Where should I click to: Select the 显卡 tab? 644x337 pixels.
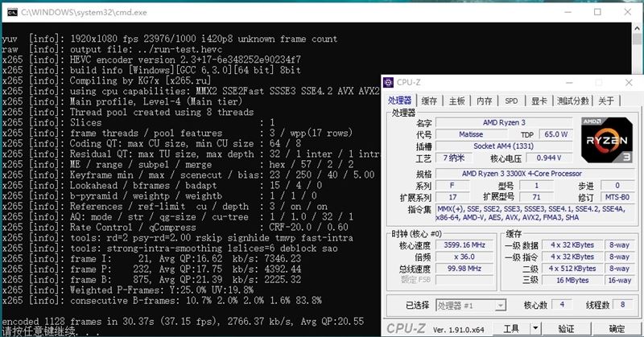click(x=539, y=101)
